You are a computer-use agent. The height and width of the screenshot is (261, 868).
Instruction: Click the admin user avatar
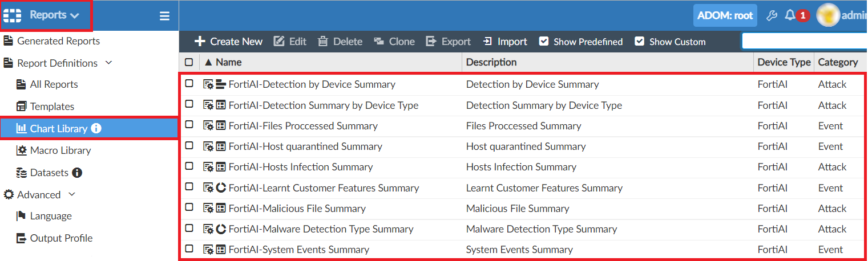[827, 15]
